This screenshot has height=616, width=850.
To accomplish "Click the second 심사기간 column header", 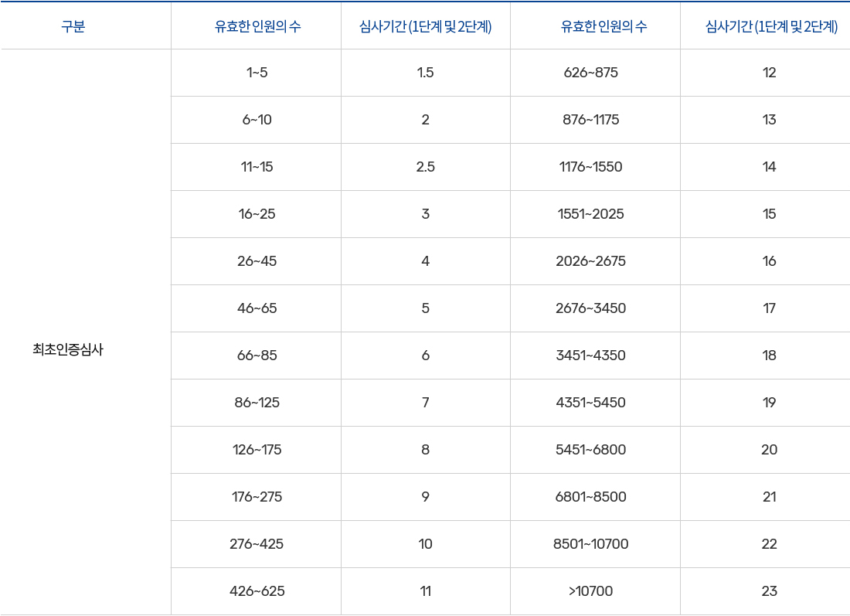I will click(771, 26).
